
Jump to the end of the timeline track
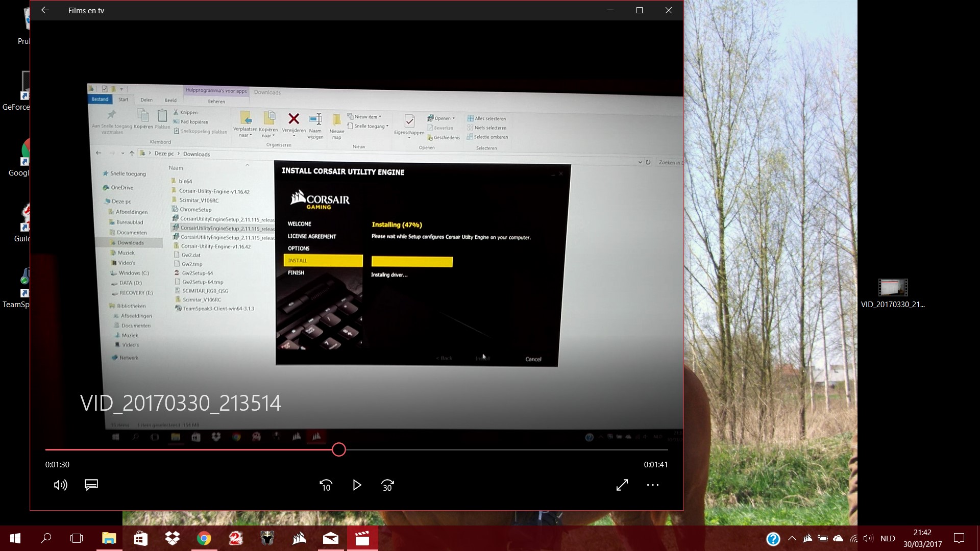pos(667,449)
